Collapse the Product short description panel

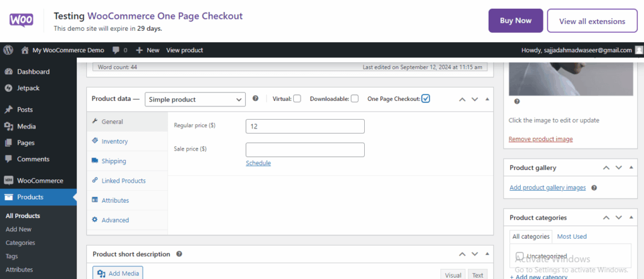(x=487, y=254)
